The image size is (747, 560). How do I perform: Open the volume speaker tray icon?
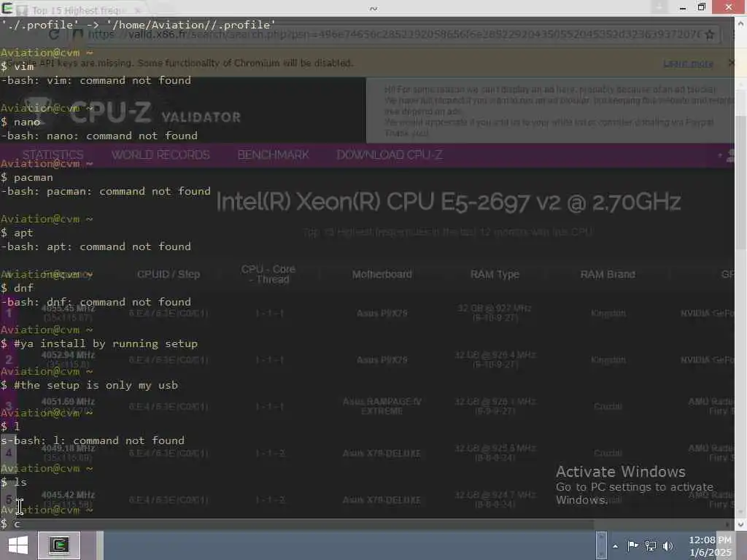(667, 546)
